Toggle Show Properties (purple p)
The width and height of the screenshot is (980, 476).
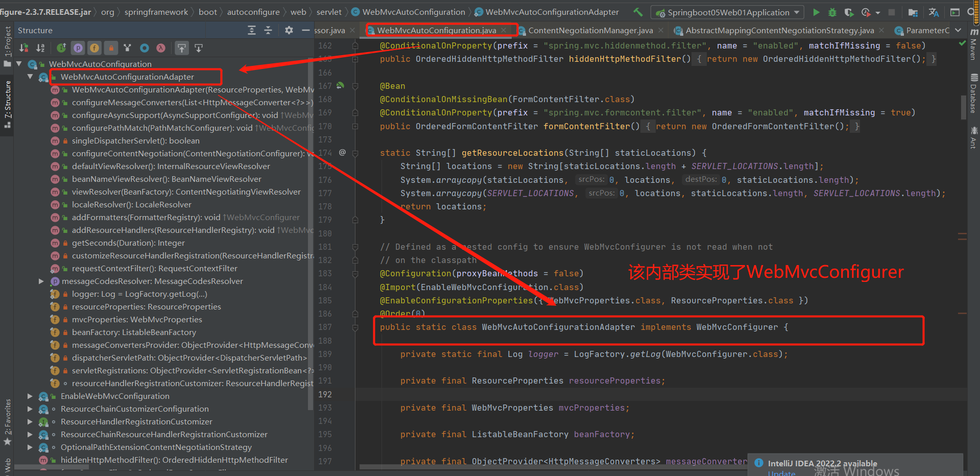78,48
